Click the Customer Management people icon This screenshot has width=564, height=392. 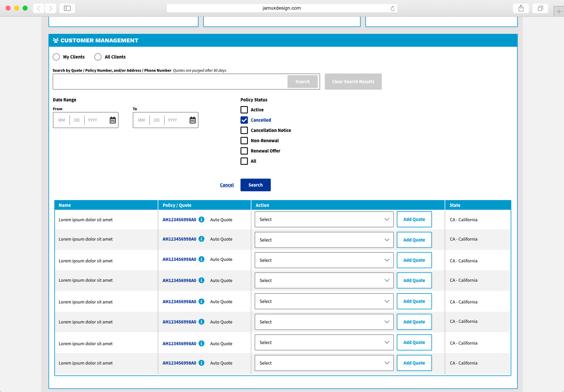coord(56,40)
